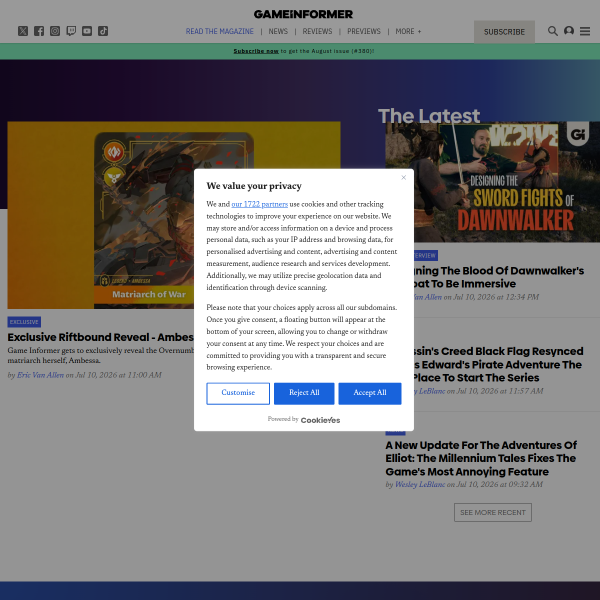This screenshot has height=600, width=600.
Task: Select Read The Magazine menu item
Action: tap(220, 31)
